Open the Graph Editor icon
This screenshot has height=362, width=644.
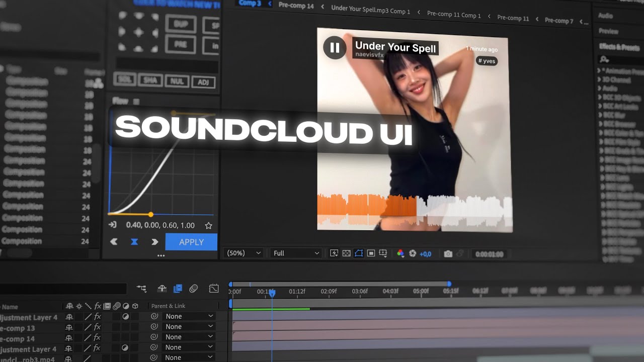coord(214,289)
